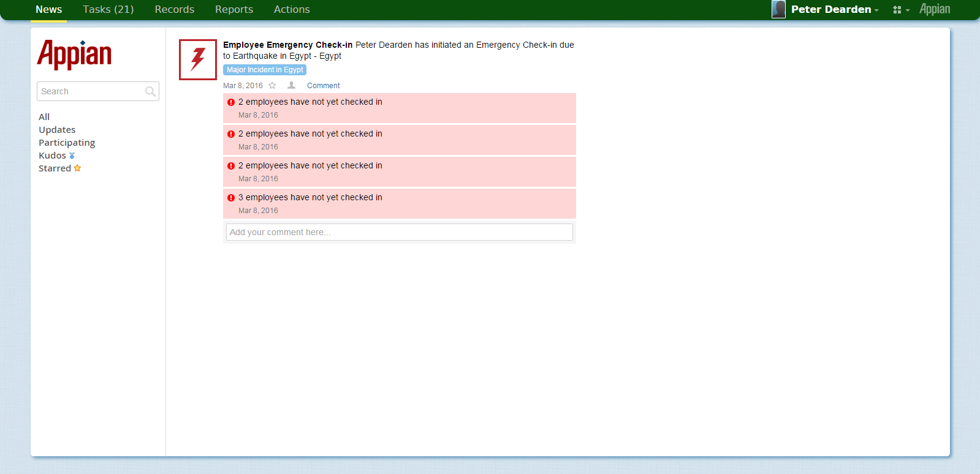Click the participants person icon under the post
Image resolution: width=980 pixels, height=474 pixels.
pos(292,86)
